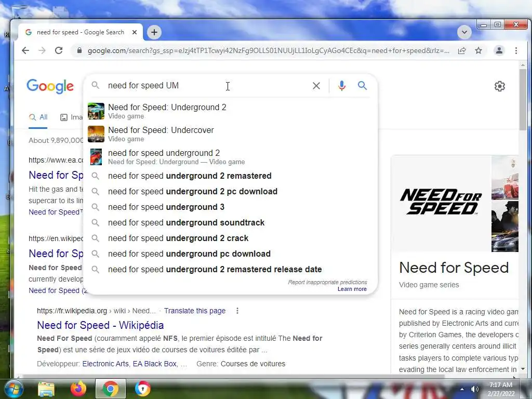Click 'EA Black Box' developer link

click(155, 364)
